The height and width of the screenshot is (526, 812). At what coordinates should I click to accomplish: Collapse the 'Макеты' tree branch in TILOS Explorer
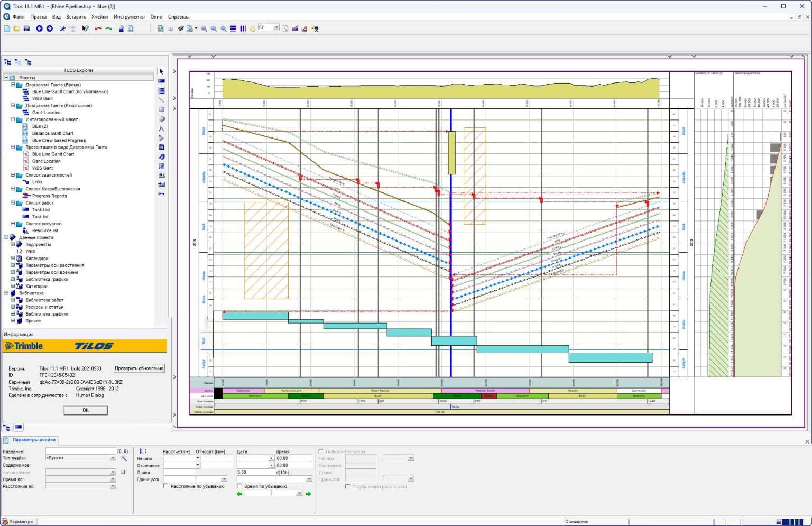point(6,77)
